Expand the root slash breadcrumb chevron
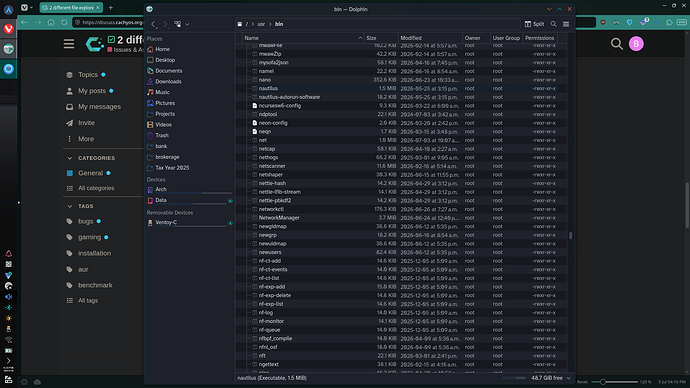 pyautogui.click(x=253, y=24)
